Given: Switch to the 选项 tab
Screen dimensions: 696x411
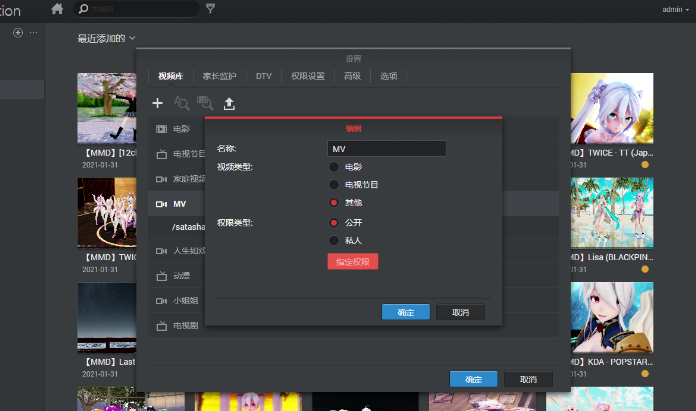Looking at the screenshot, I should 388,76.
